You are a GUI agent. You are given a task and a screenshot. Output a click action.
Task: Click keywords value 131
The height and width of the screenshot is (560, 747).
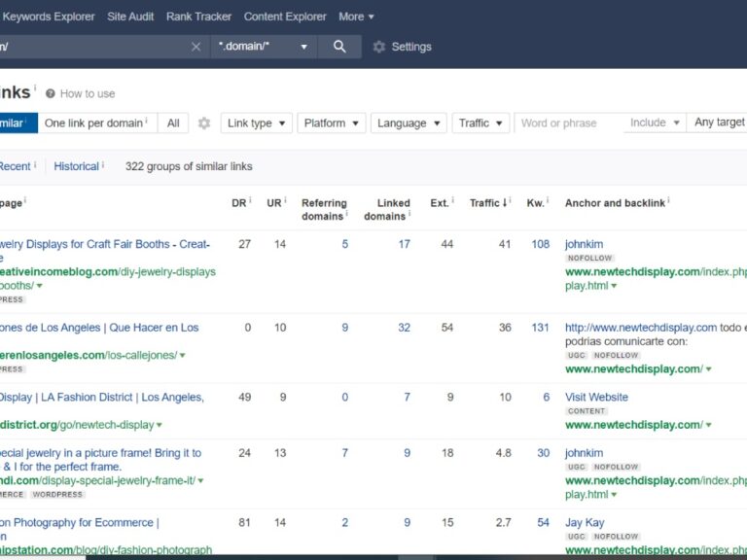pyautogui.click(x=540, y=328)
